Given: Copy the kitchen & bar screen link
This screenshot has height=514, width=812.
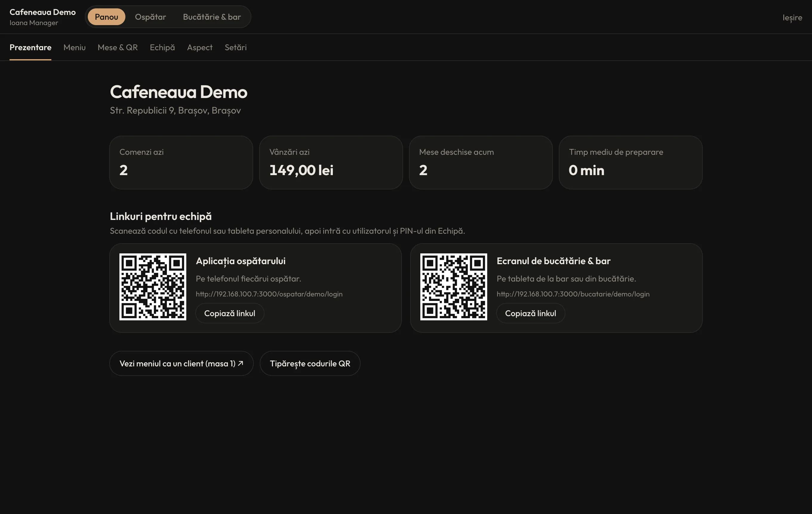Looking at the screenshot, I should (x=530, y=313).
